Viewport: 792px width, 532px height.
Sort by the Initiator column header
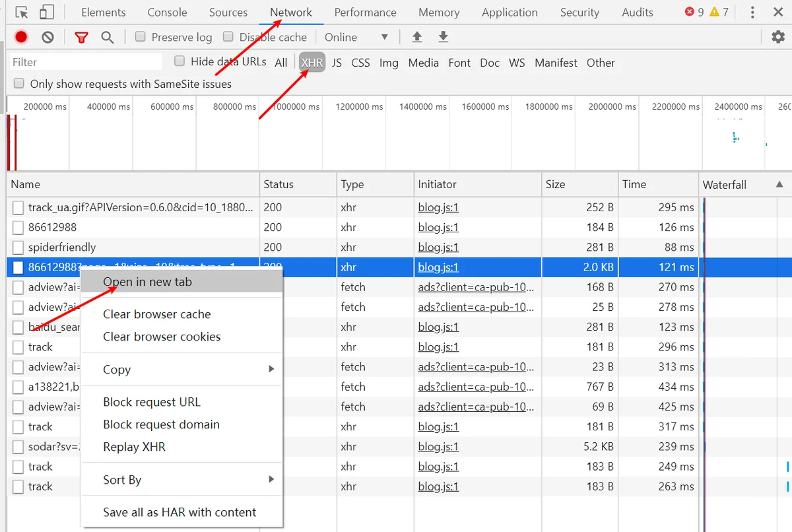(x=477, y=184)
